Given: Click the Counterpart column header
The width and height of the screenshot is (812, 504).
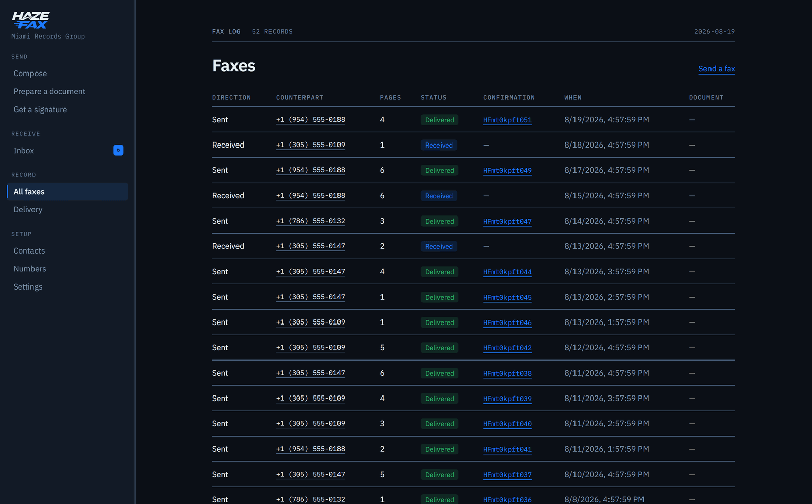Looking at the screenshot, I should coord(299,98).
